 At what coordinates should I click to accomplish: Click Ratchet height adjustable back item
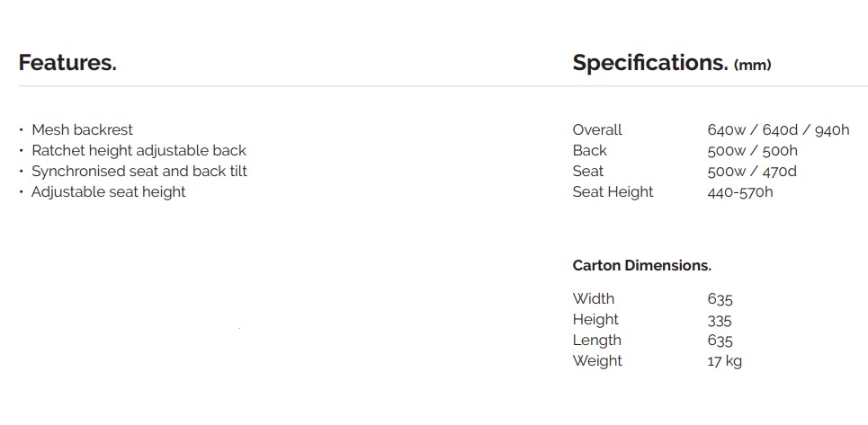(x=139, y=150)
